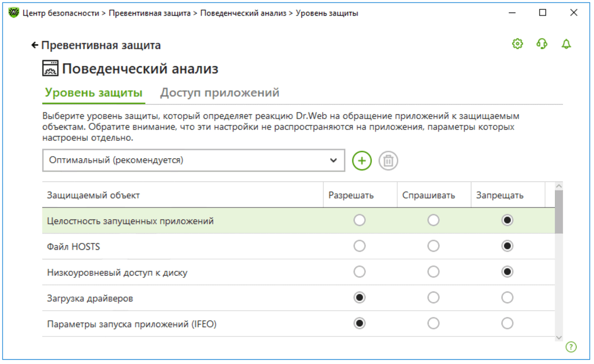Select the Уровень защиты tab
Viewport: 594px width, 364px height.
pos(93,93)
